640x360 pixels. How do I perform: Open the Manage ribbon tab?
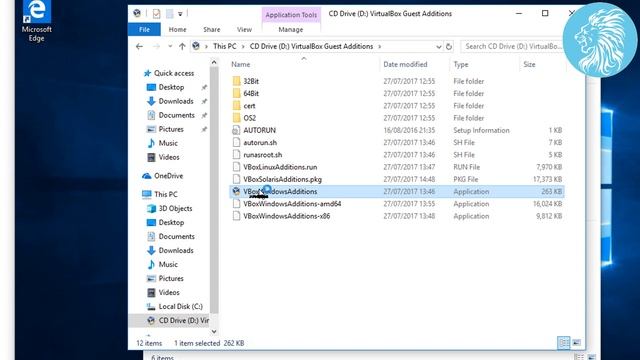click(291, 29)
